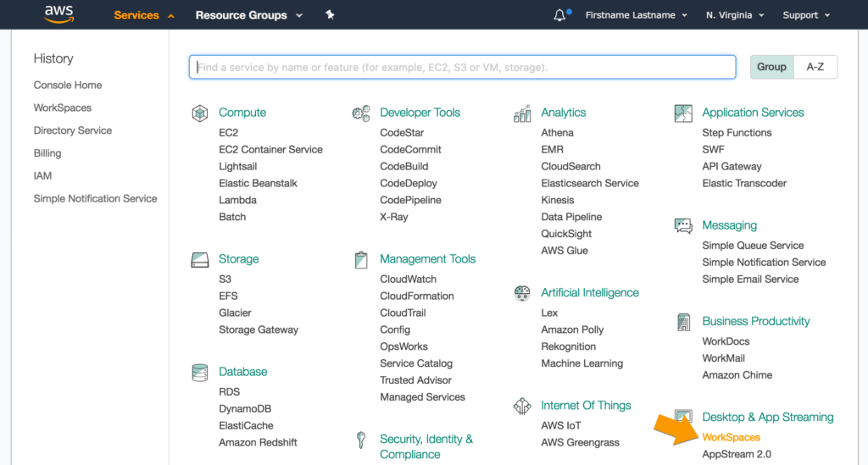Open WorkSpaces under Desktop & App Streaming
The height and width of the screenshot is (465, 868).
point(731,437)
